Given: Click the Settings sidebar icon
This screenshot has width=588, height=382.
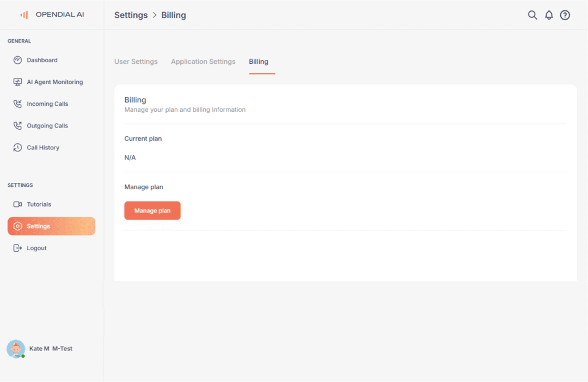Looking at the screenshot, I should click(x=17, y=226).
